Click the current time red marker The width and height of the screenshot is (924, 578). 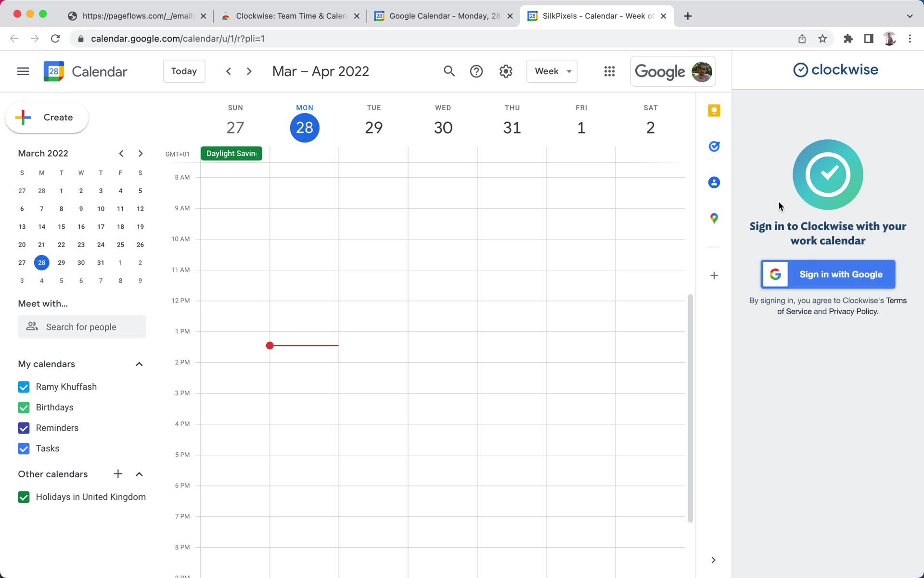coord(270,345)
